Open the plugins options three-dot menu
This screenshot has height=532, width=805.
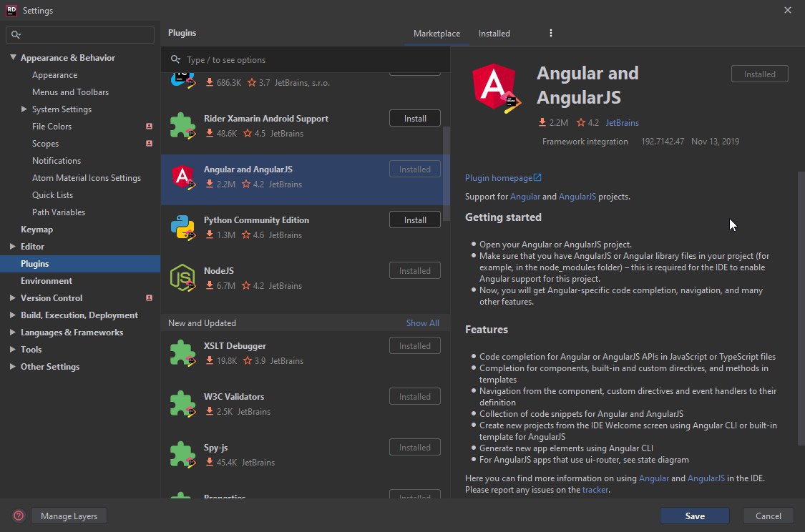pos(551,34)
